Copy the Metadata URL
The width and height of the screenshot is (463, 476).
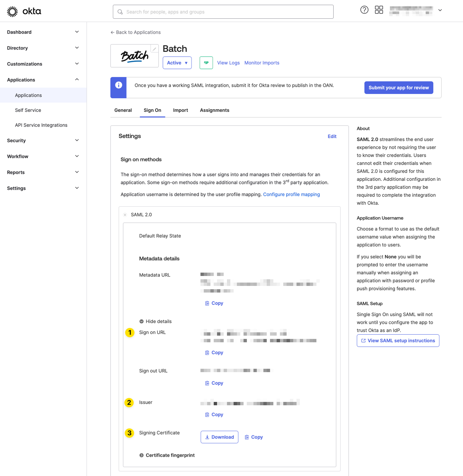click(x=214, y=303)
